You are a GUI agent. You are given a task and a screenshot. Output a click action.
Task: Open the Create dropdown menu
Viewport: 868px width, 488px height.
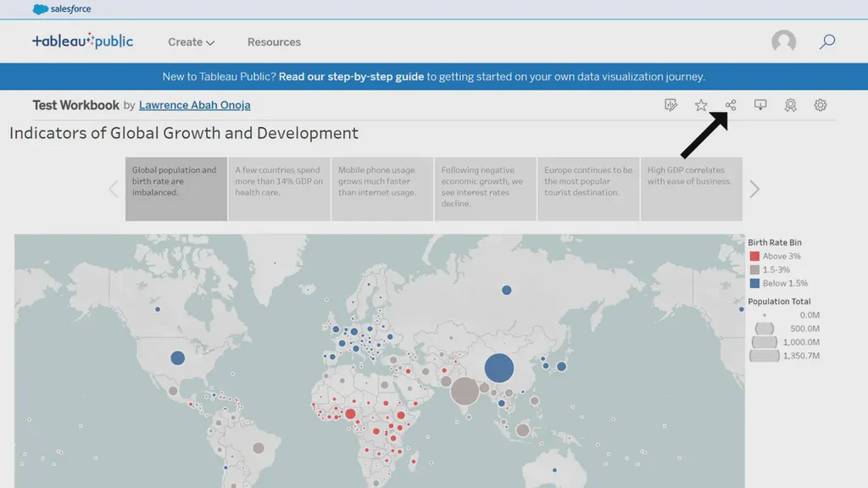[x=190, y=42]
